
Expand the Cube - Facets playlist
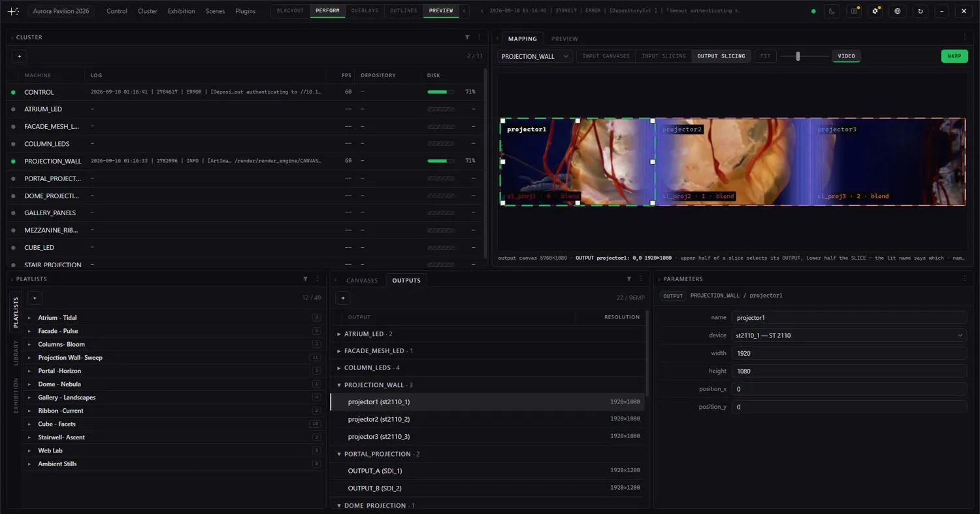pyautogui.click(x=29, y=424)
